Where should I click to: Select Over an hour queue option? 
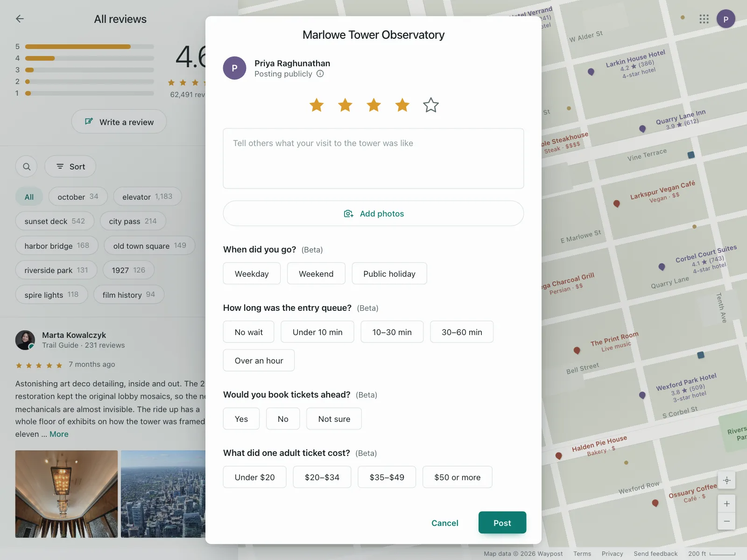pyautogui.click(x=259, y=361)
